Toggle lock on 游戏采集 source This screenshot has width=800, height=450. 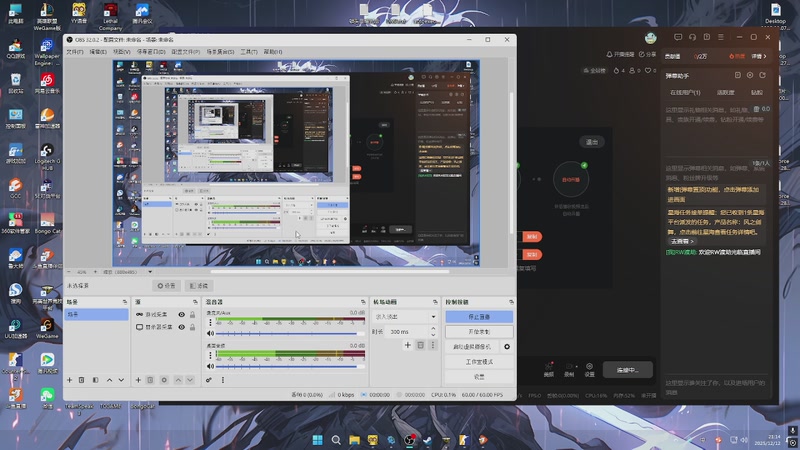(192, 315)
